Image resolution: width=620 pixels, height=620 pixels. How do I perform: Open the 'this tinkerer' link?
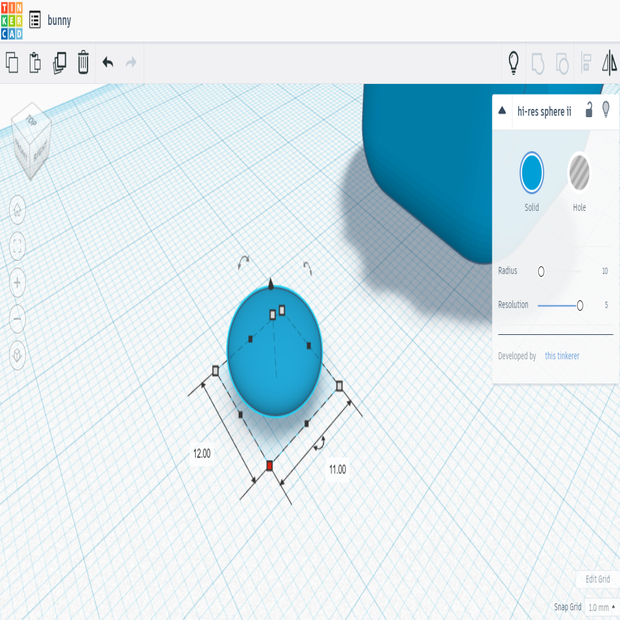(561, 356)
